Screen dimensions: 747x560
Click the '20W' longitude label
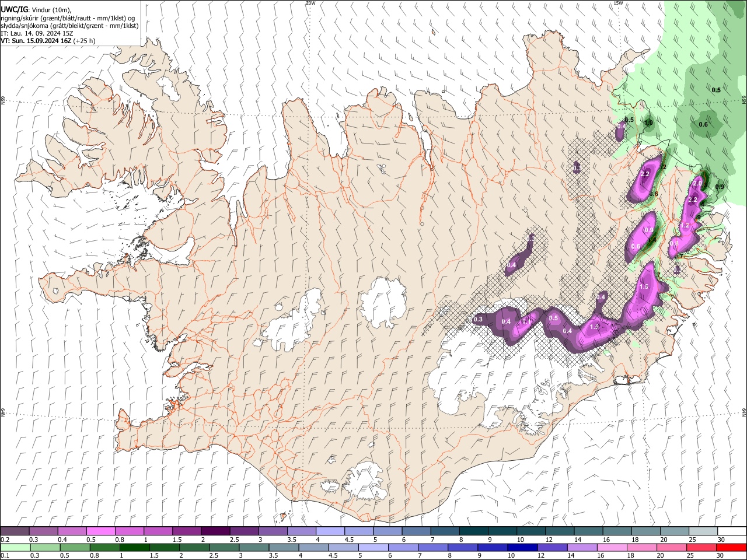310,3
